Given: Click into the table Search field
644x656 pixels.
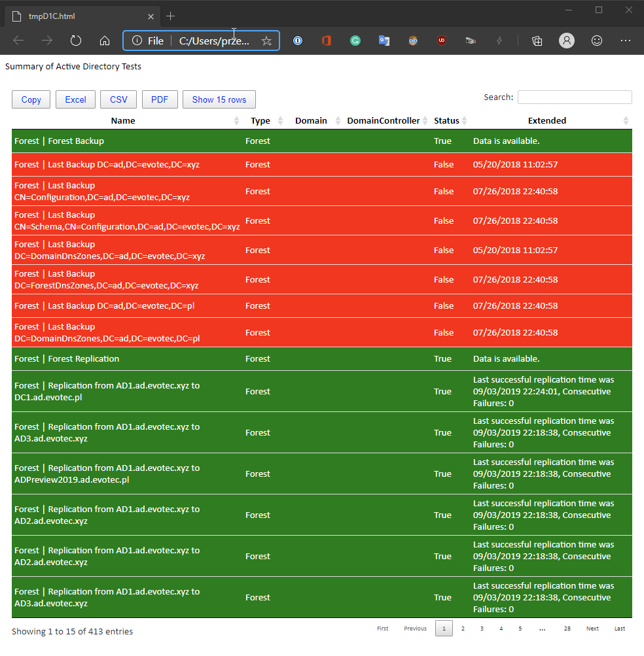Looking at the screenshot, I should point(575,97).
